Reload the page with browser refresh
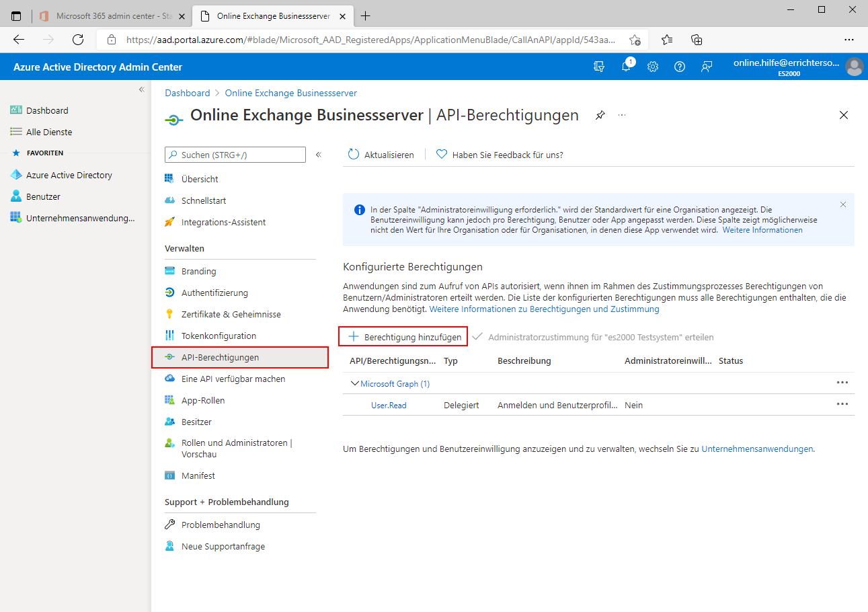This screenshot has width=868, height=612. click(78, 40)
